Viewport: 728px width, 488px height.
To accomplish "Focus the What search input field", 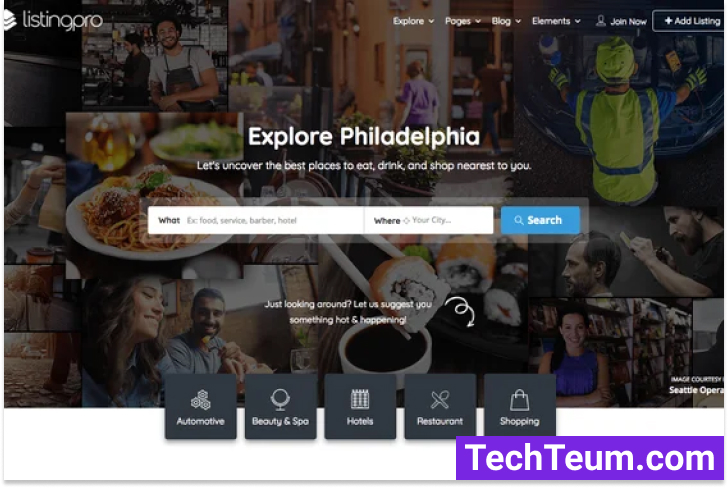I will pyautogui.click(x=255, y=220).
